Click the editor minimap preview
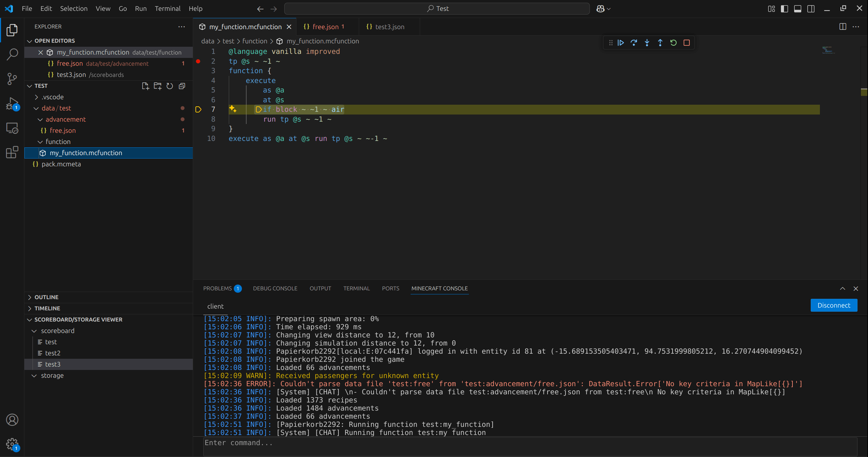This screenshot has height=457, width=868. click(828, 50)
